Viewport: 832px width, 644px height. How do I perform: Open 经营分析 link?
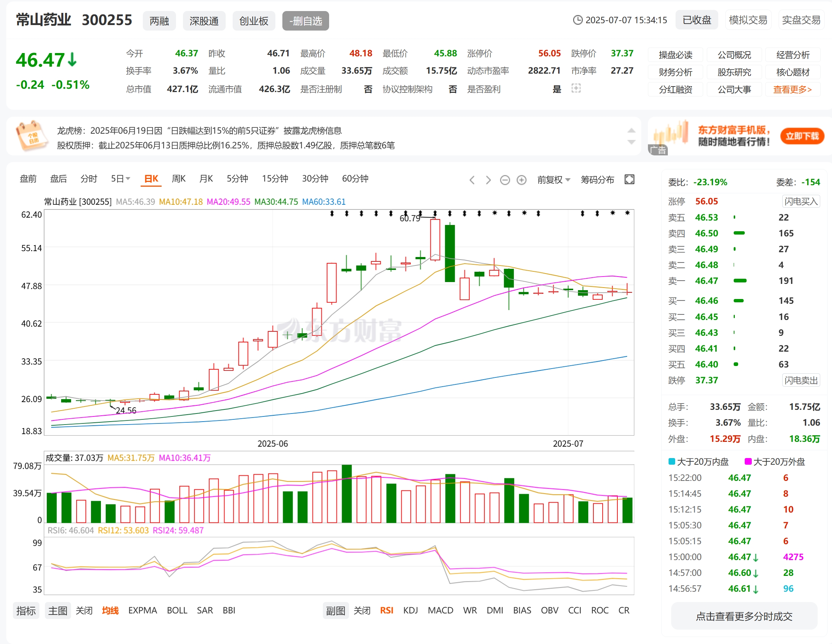click(x=793, y=55)
